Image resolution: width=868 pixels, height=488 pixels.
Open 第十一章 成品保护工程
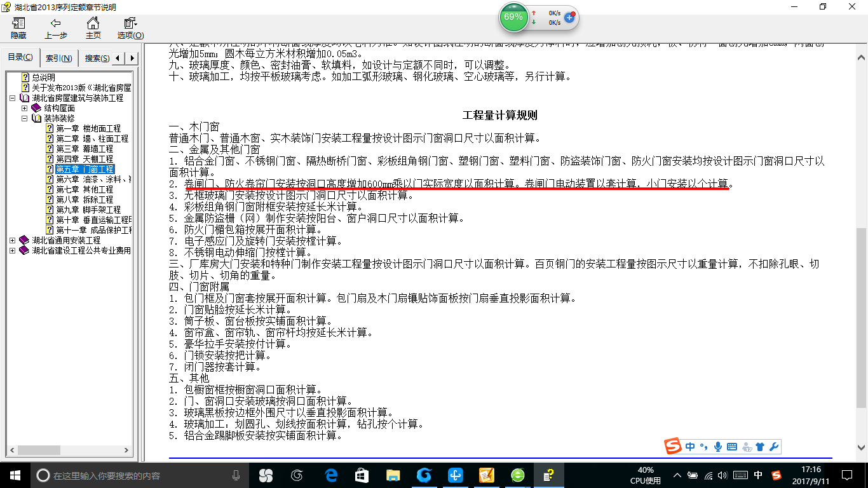point(93,230)
